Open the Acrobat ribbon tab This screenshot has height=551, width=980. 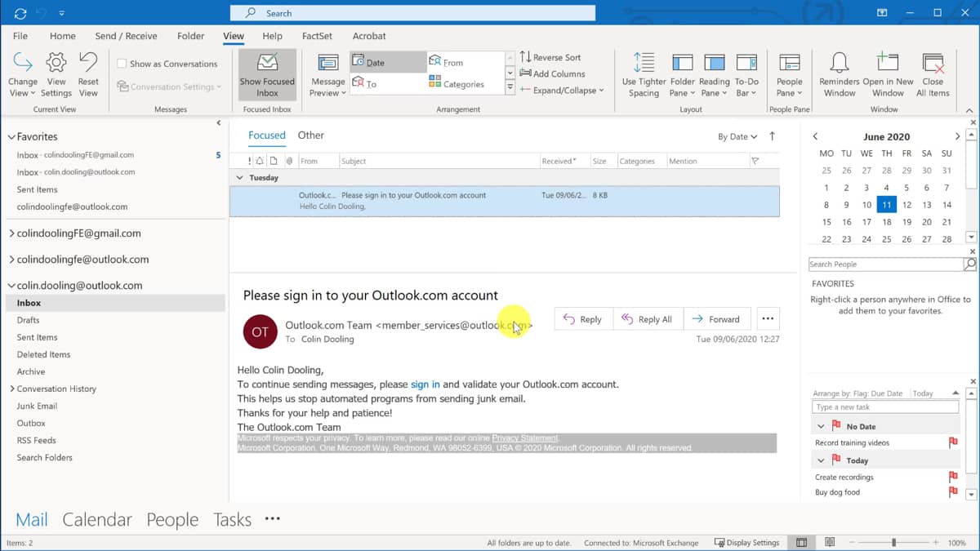pos(369,36)
